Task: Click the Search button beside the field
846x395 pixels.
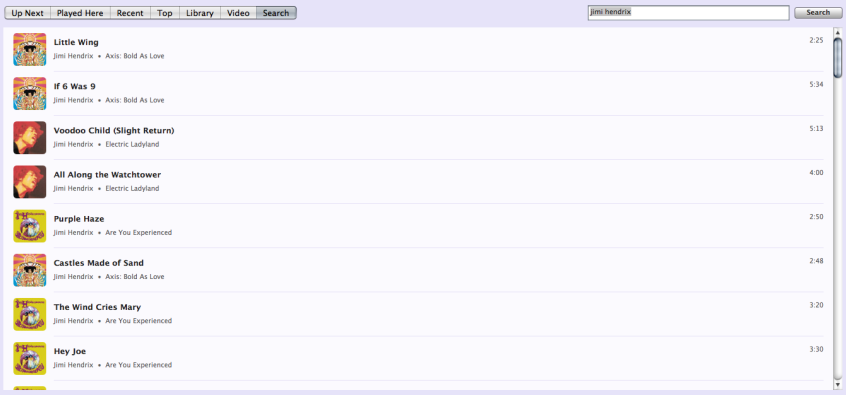Action: [x=818, y=13]
